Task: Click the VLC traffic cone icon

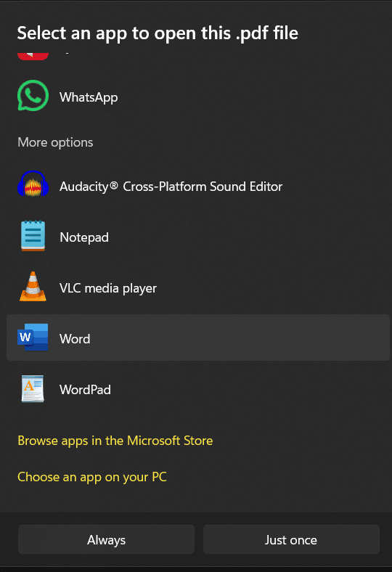Action: point(33,287)
